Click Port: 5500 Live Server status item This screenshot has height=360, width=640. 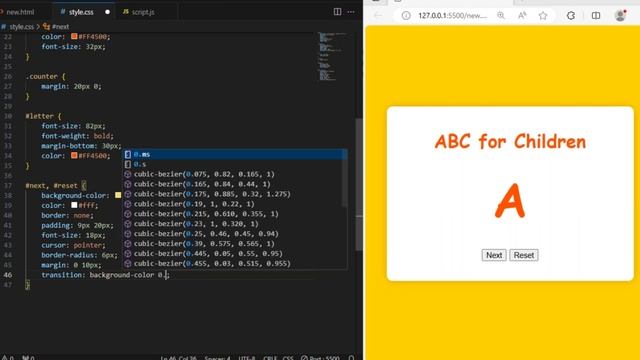click(x=321, y=358)
